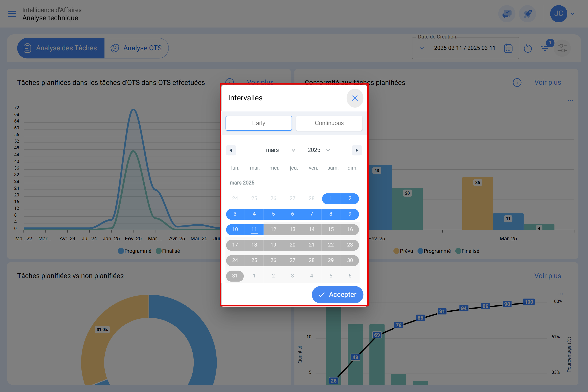Open the three-dots menu of Conformité chart

click(570, 101)
